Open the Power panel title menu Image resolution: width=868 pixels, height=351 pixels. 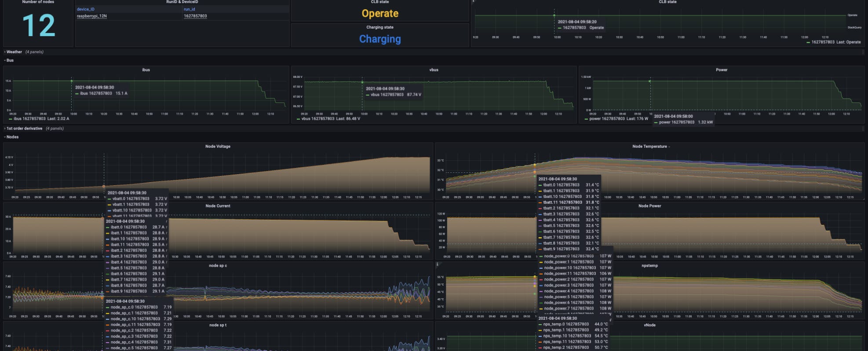[722, 69]
